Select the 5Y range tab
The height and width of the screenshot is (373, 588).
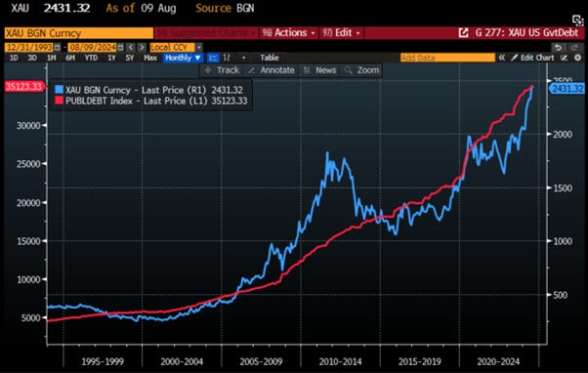[x=130, y=58]
